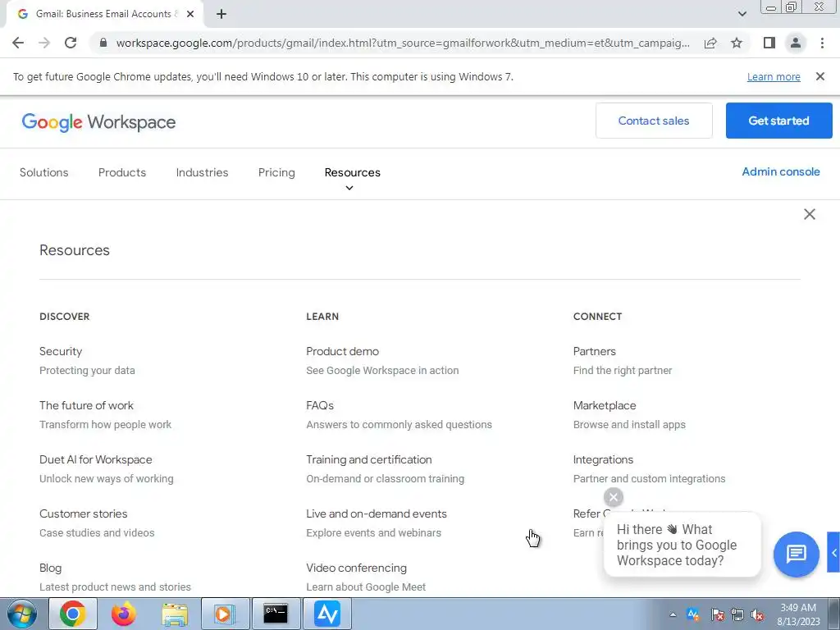The image size is (840, 630).
Task: Reload the page with refresh icon
Action: pos(71,43)
